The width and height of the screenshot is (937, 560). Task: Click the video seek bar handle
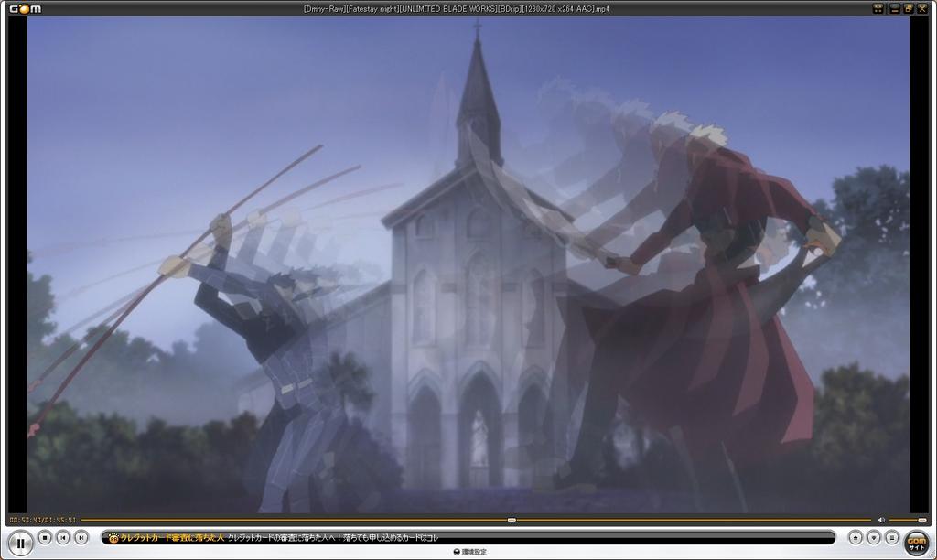point(512,520)
